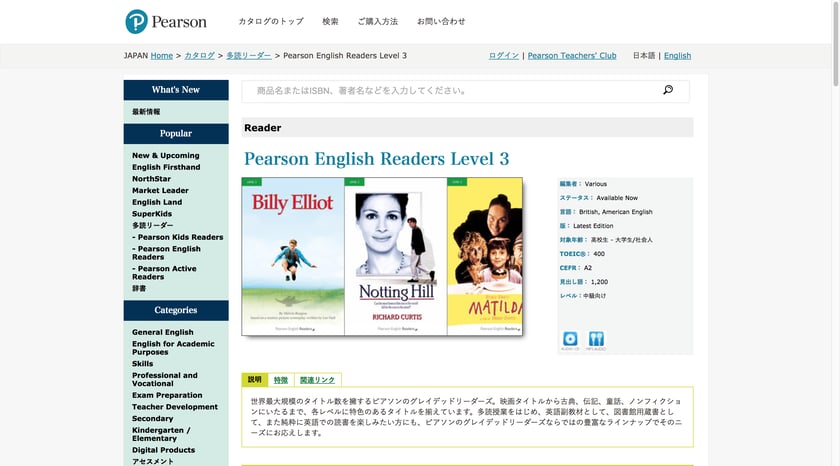Go to Home breadcrumb link

point(162,56)
